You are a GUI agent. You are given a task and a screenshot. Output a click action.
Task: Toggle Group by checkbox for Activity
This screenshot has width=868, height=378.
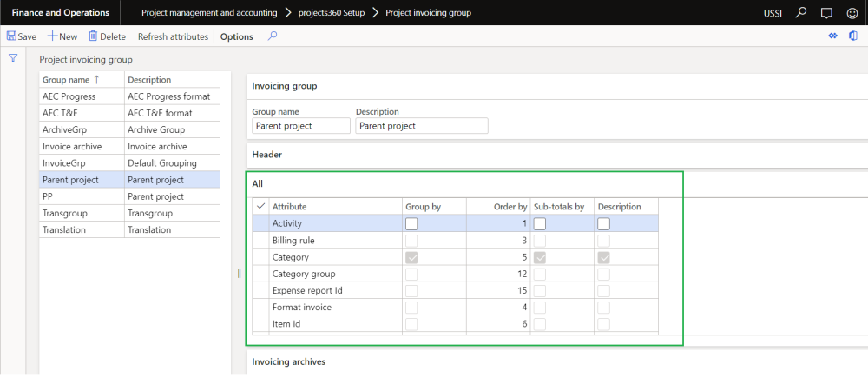pyautogui.click(x=411, y=223)
